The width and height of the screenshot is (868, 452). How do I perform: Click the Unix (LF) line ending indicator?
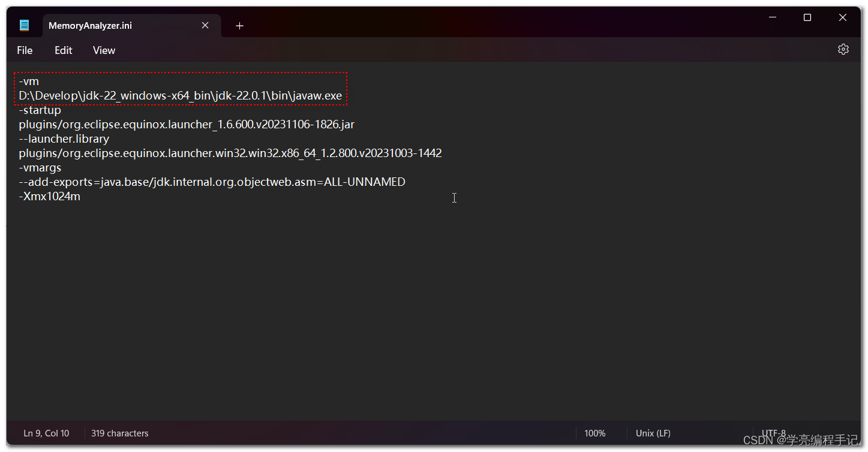pos(653,433)
